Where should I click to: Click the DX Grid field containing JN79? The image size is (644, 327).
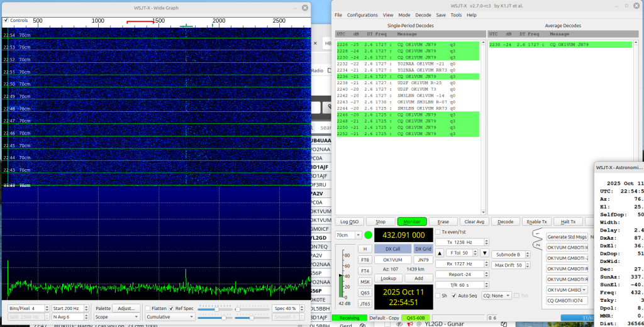(x=423, y=260)
